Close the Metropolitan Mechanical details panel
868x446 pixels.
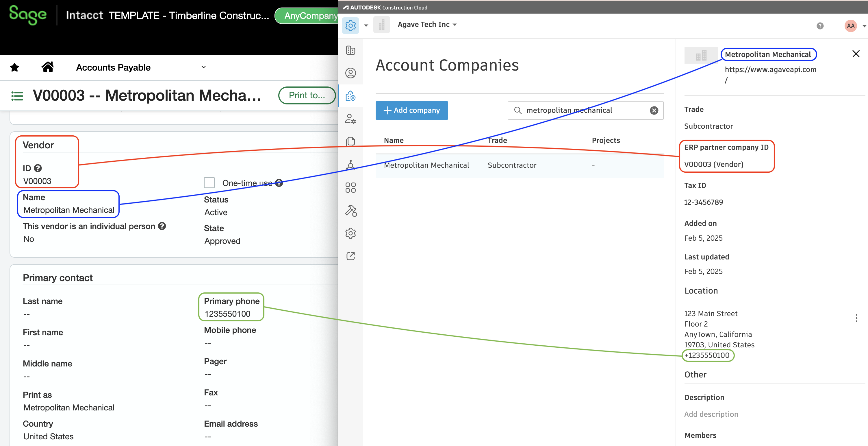(x=856, y=54)
